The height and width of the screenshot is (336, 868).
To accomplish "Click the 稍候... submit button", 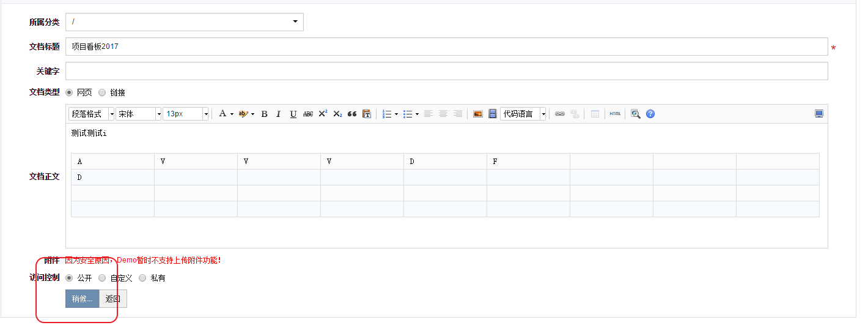I will [x=82, y=299].
